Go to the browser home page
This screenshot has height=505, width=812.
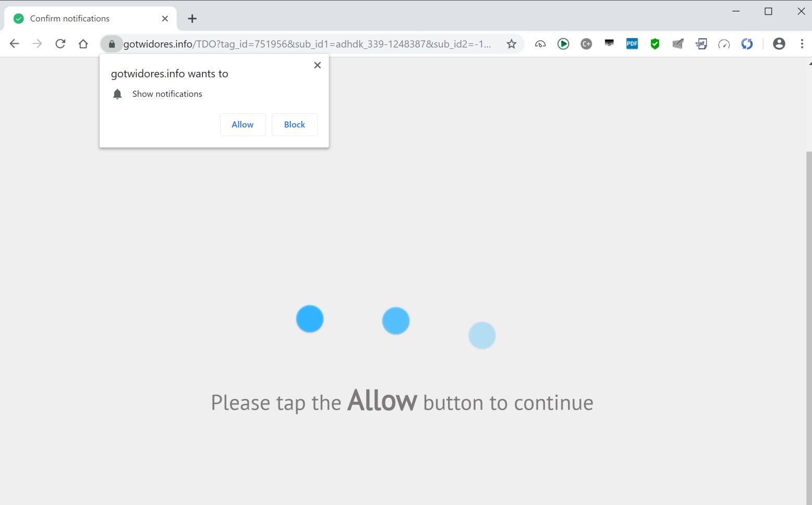click(x=83, y=44)
